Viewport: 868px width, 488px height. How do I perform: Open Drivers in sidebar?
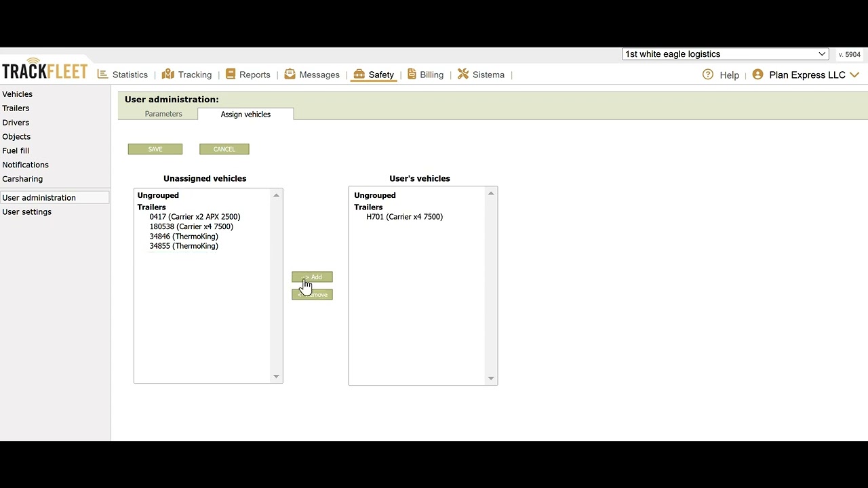tap(16, 123)
